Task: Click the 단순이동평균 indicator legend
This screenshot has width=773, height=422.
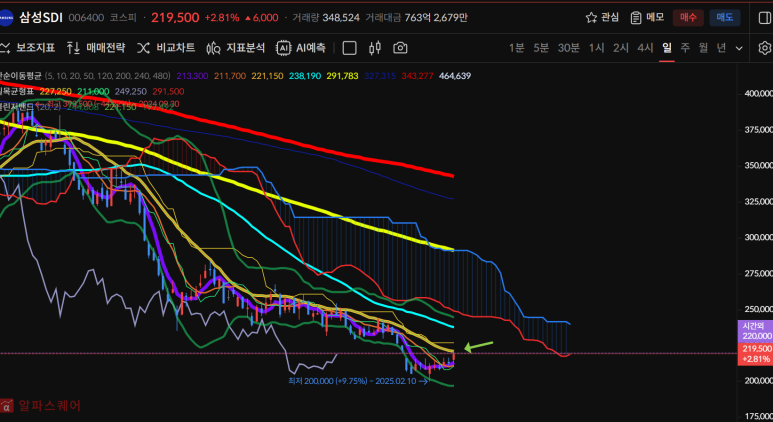Action: point(21,76)
